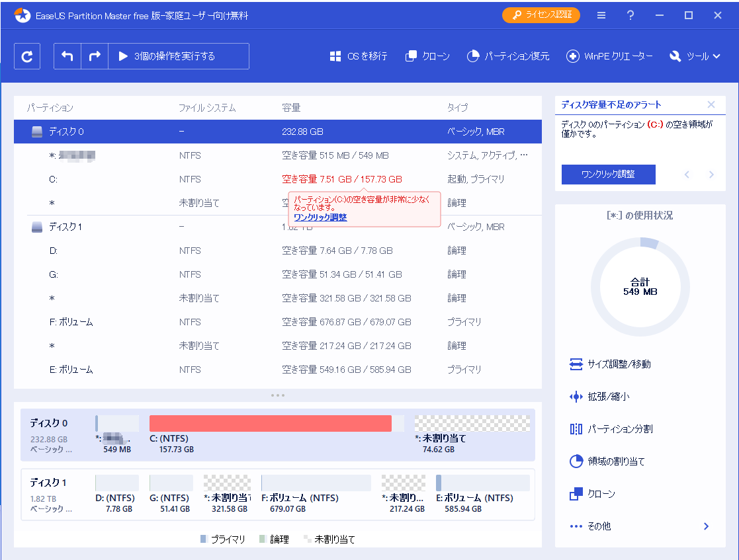Click the プライマリ legend swatch
This screenshot has width=739, height=560.
point(204,539)
